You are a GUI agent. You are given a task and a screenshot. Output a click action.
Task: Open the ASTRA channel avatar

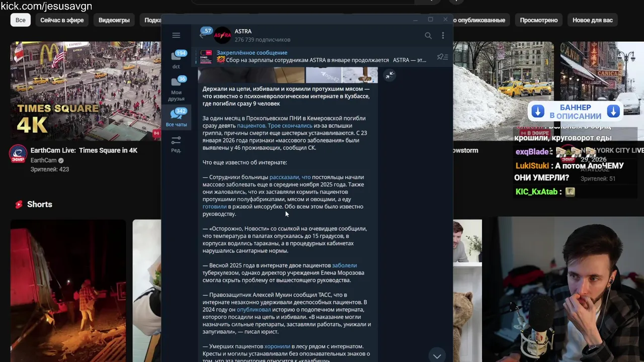click(x=222, y=35)
